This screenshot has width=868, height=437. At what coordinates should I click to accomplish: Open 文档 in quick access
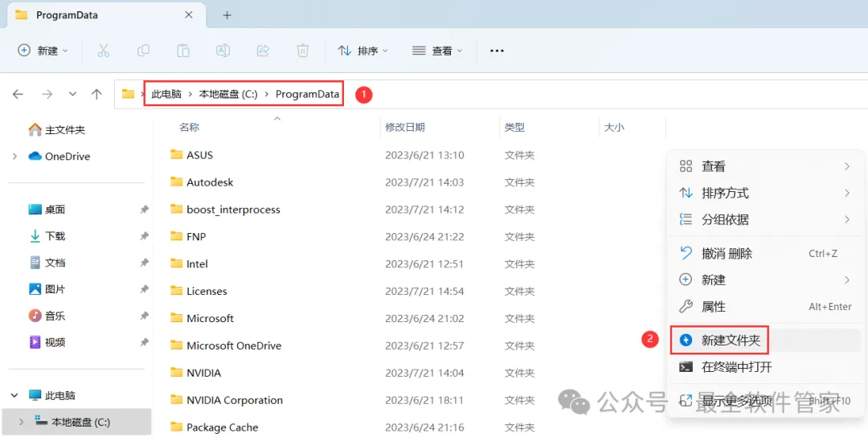click(47, 263)
